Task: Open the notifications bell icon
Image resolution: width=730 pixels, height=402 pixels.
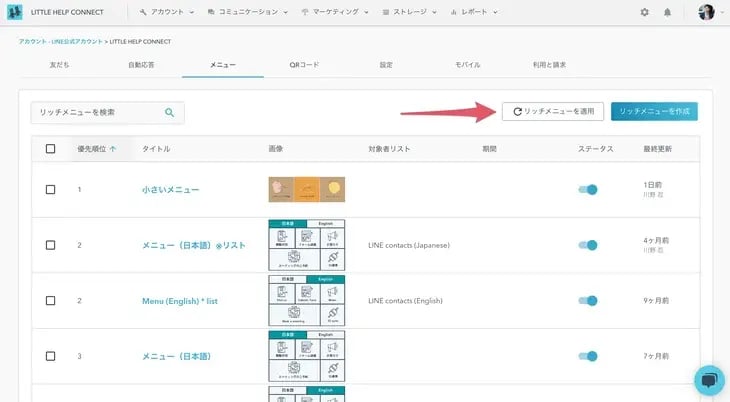Action: (x=668, y=12)
